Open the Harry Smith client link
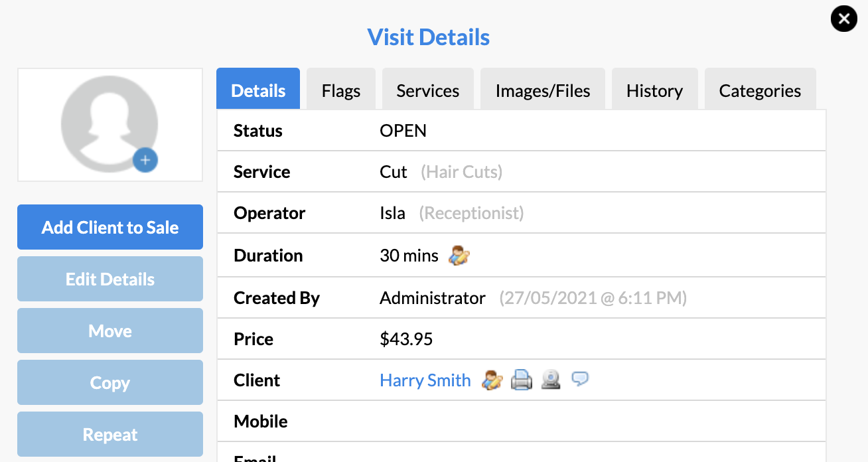868x462 pixels. [425, 380]
